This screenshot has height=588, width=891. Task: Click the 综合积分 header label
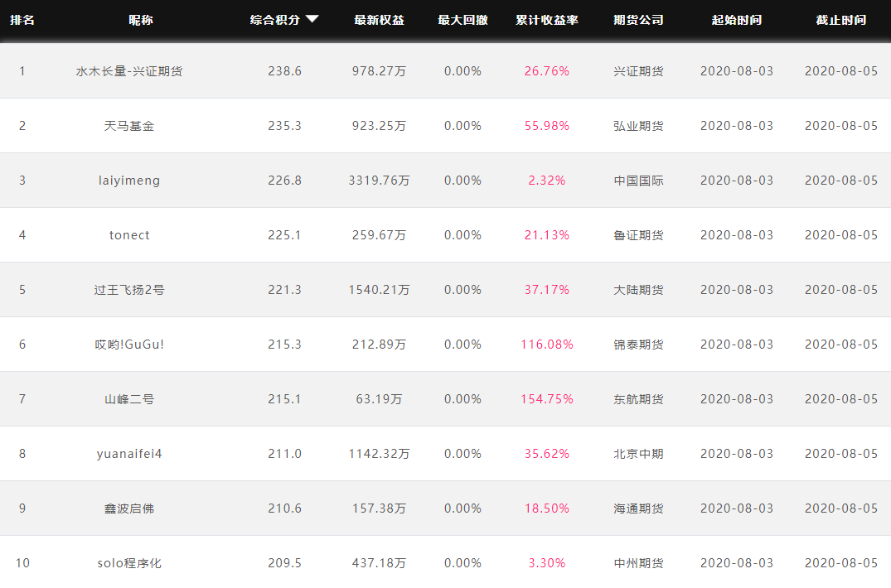click(x=275, y=20)
